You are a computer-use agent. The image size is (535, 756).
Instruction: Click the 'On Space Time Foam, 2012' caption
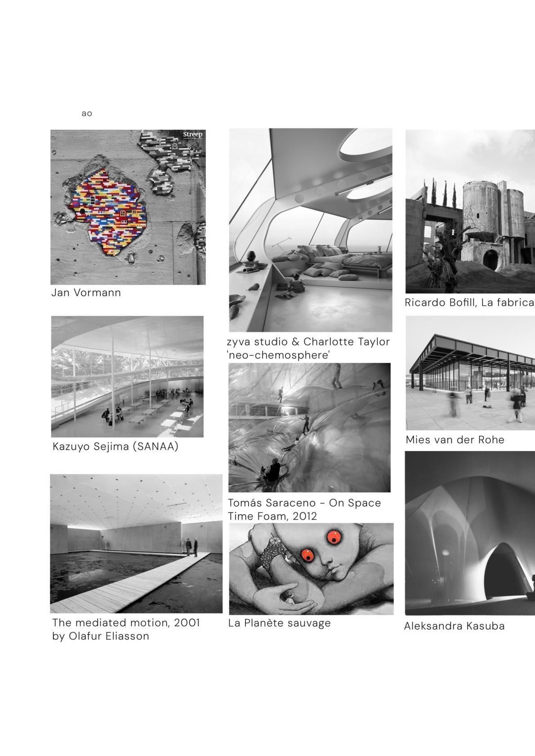(x=304, y=509)
